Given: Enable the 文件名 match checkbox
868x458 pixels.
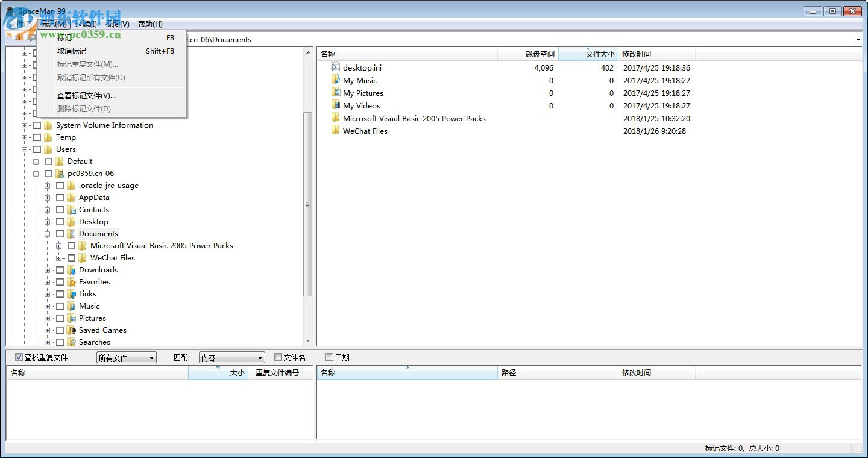Looking at the screenshot, I should 278,357.
